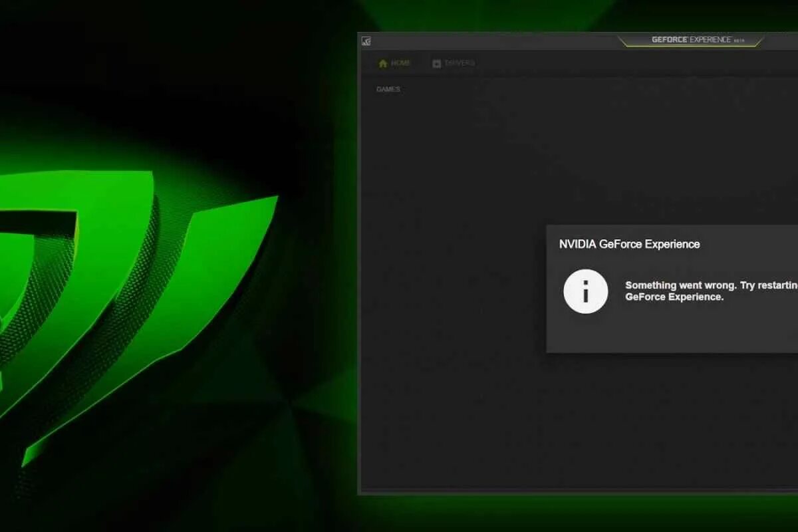The image size is (798, 532).
Task: Click the 'Something went wrong' error message
Action: [x=712, y=291]
